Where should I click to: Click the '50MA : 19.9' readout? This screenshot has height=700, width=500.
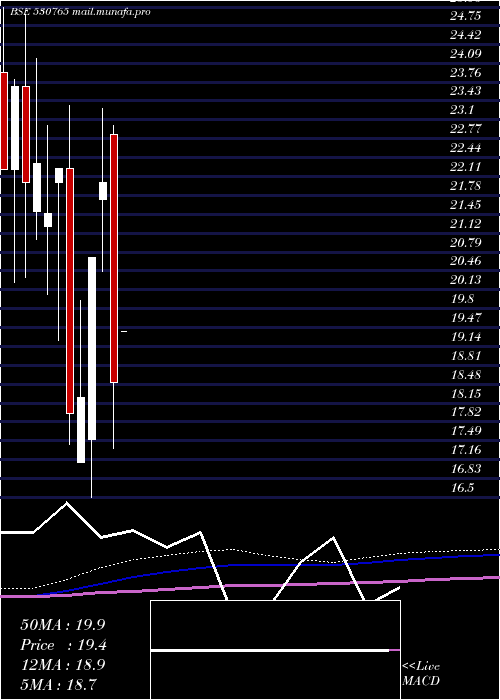(62, 625)
